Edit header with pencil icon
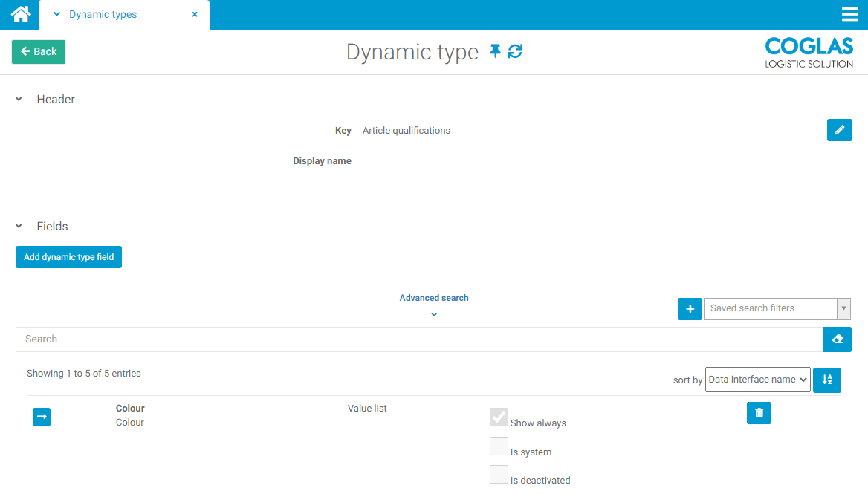 [839, 130]
